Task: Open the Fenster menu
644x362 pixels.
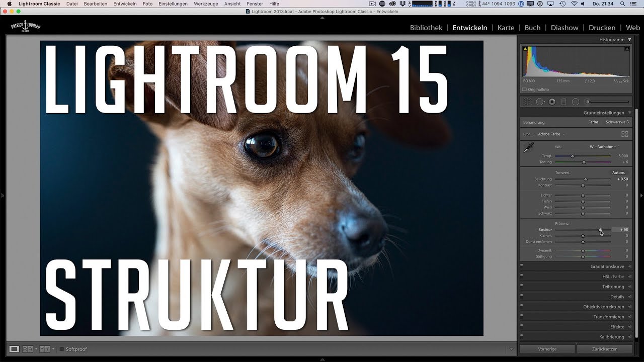Action: [x=255, y=4]
